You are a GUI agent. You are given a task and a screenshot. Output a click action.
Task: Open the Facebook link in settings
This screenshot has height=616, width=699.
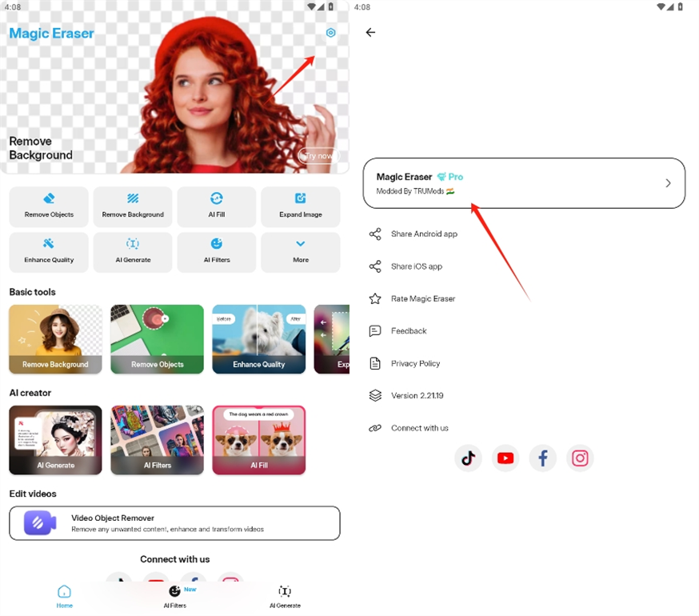point(542,458)
